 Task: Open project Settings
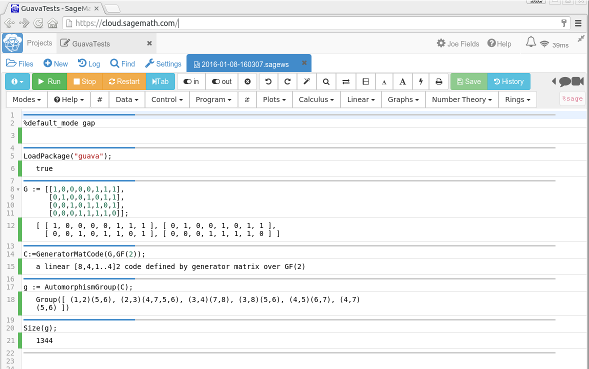point(163,64)
